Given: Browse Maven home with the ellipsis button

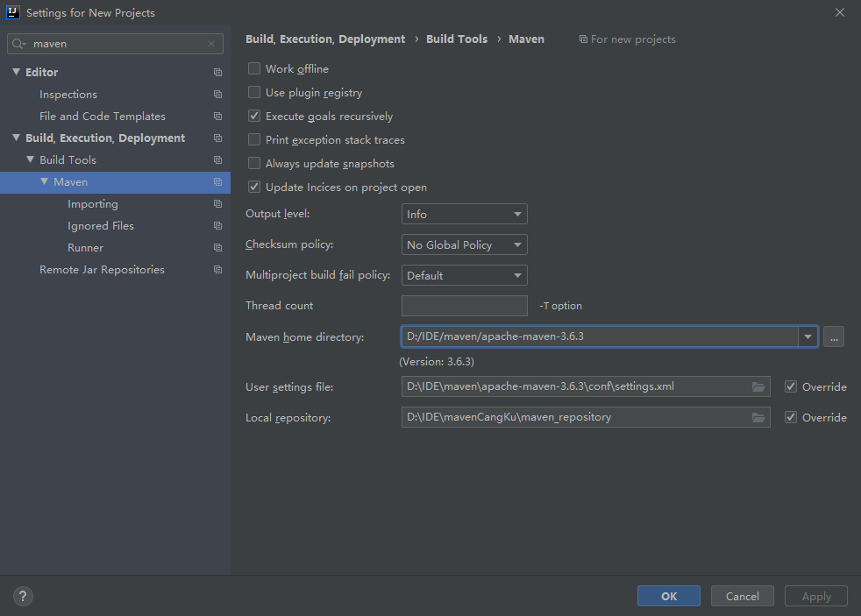Looking at the screenshot, I should (x=834, y=336).
